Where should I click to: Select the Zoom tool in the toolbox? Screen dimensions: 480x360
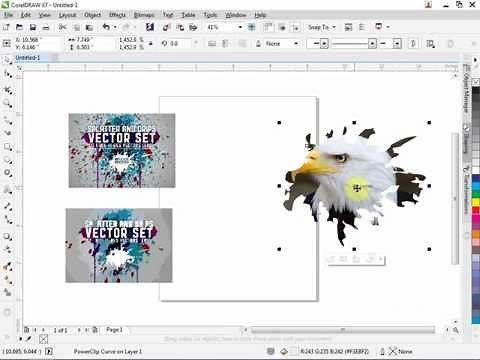[x=7, y=104]
